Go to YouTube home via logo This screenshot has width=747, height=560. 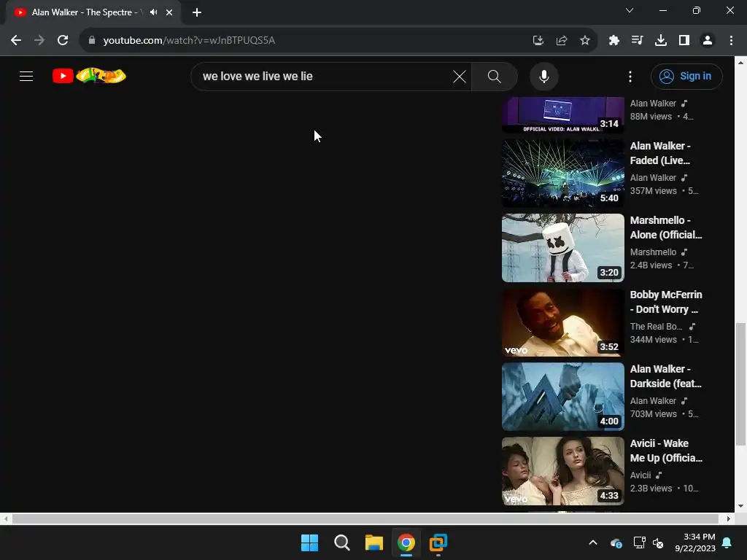point(89,76)
